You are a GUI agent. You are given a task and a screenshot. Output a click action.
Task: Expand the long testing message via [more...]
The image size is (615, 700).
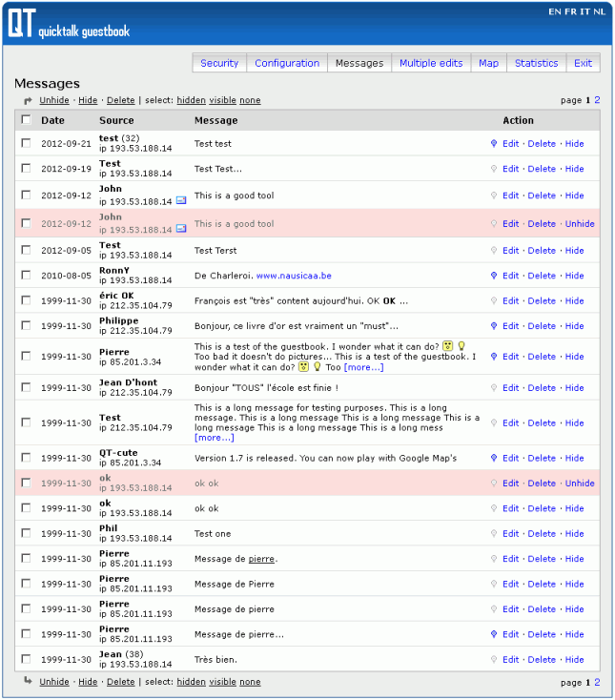pyautogui.click(x=214, y=438)
